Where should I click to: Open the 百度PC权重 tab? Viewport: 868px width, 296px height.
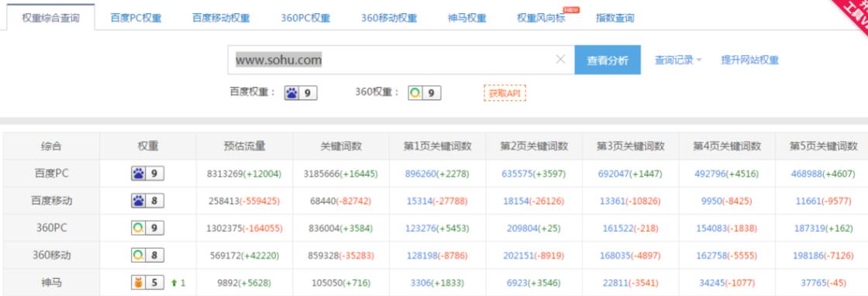pos(136,18)
